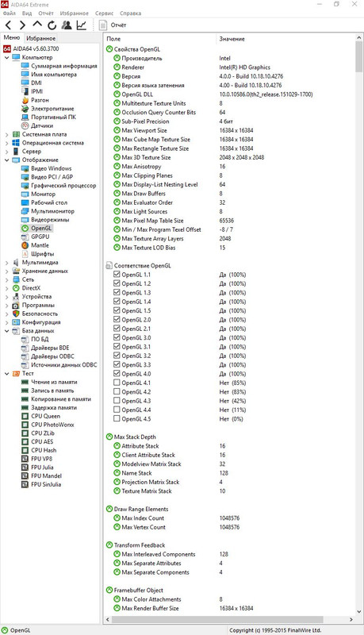
Task: Switch to the Избранное sidebar tab
Action: coord(41,38)
